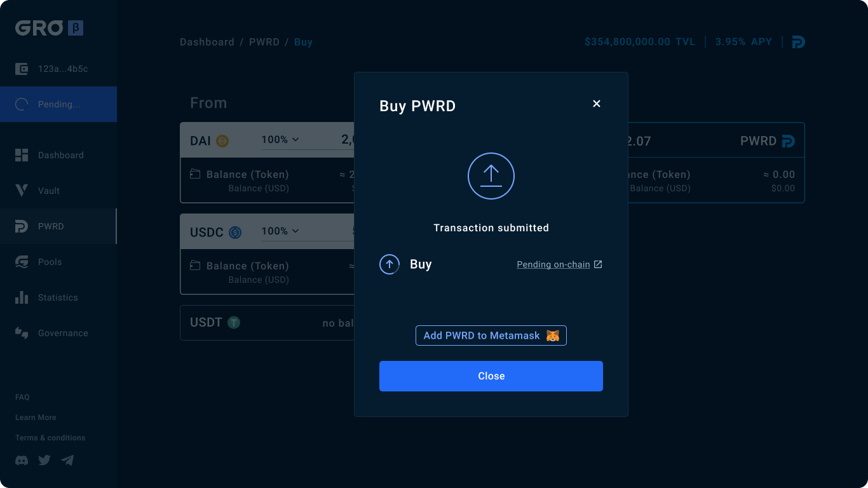Click Dashboard in the breadcrumb

tap(207, 42)
